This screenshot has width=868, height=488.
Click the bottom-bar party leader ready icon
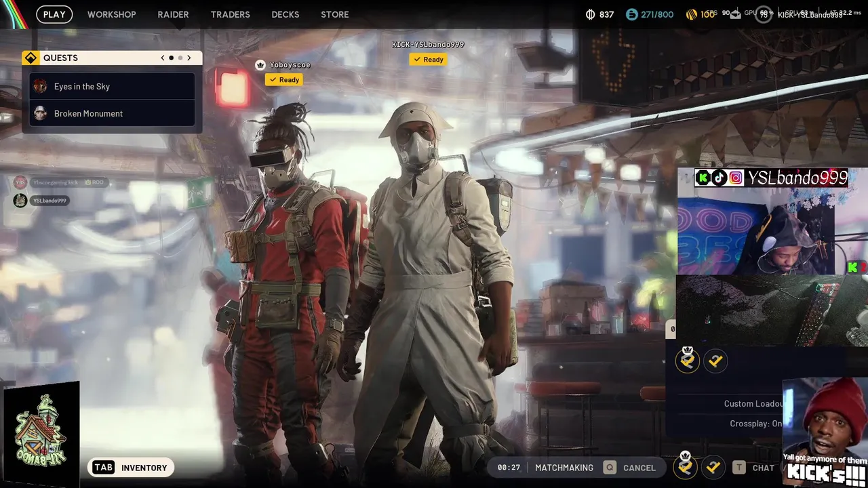[686, 466]
